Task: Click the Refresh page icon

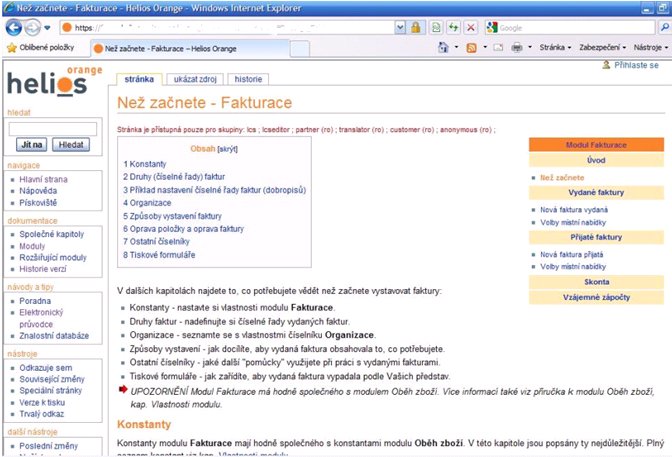Action: click(453, 28)
